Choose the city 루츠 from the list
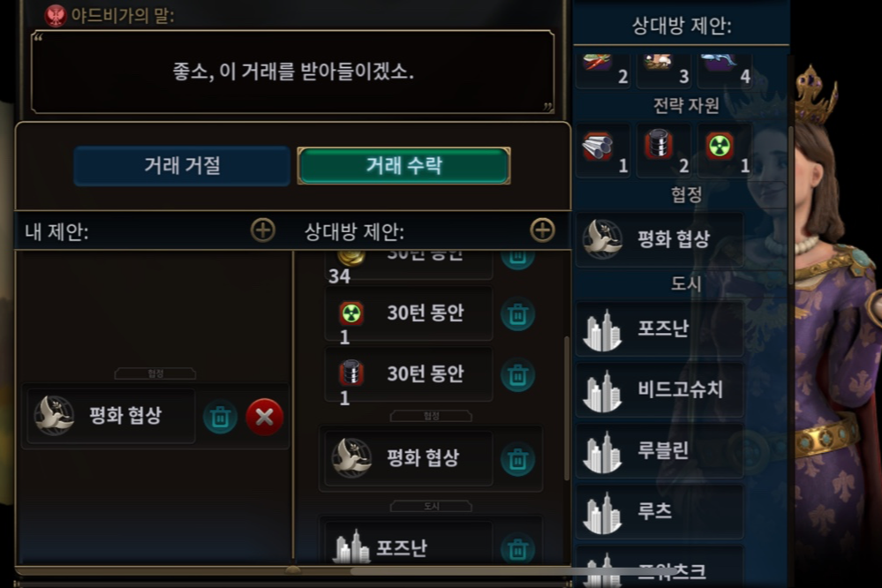The height and width of the screenshot is (588, 882). (x=660, y=511)
